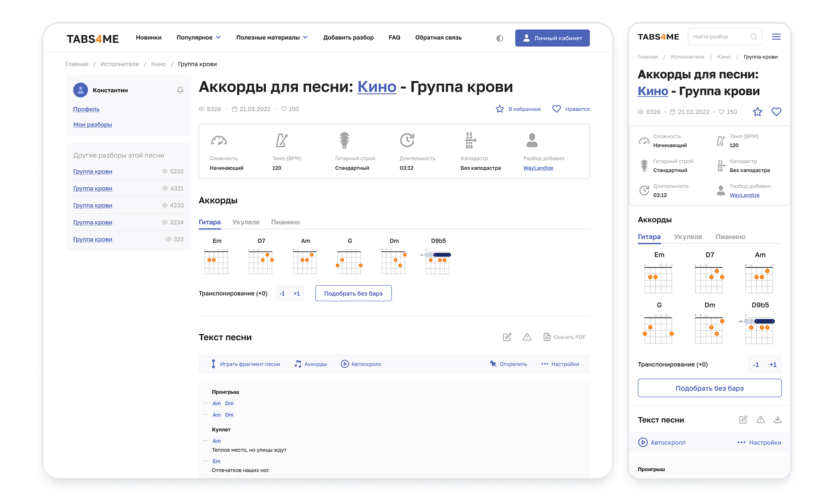Click Em chord above Отпечатков наших ног
Viewport: 825px width, 504px height.
coord(217,461)
